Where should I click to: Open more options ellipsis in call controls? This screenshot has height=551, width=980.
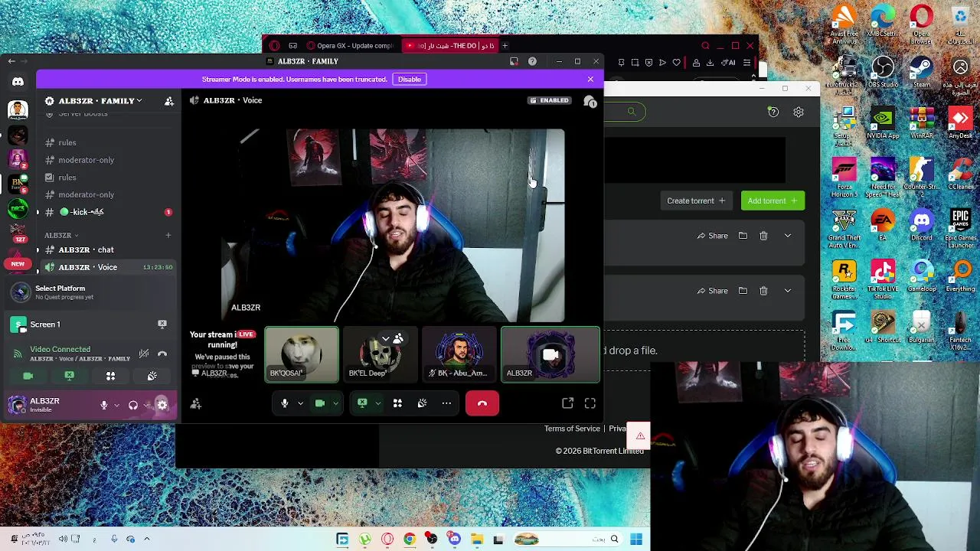tap(446, 403)
